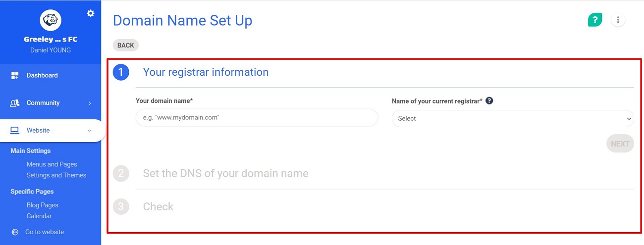Image resolution: width=644 pixels, height=245 pixels.
Task: Open the settings gear in sidebar header
Action: [91, 13]
